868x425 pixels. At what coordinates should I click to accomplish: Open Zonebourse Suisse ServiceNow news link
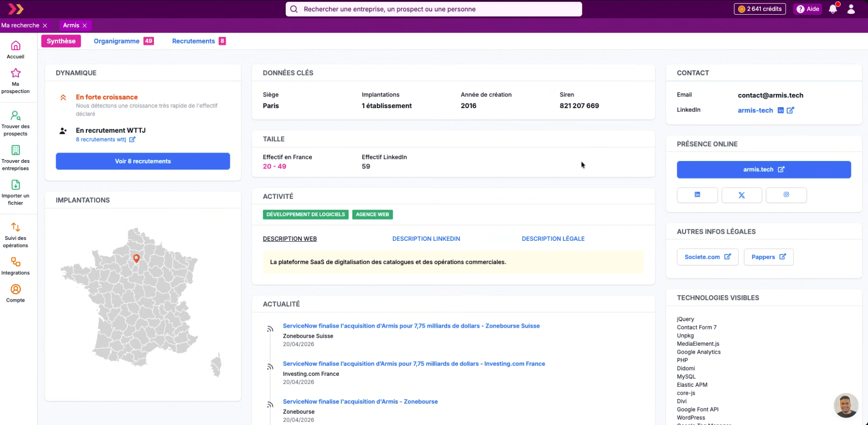411,326
